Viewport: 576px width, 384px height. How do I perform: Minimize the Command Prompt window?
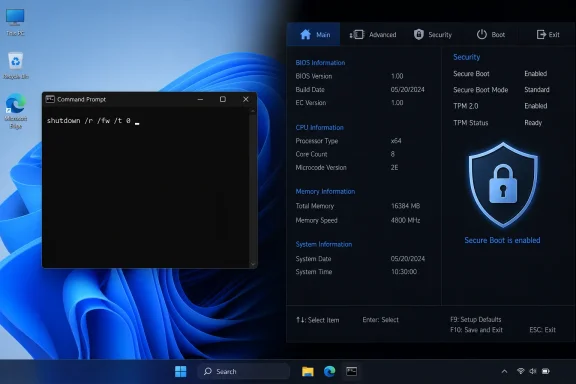point(200,99)
